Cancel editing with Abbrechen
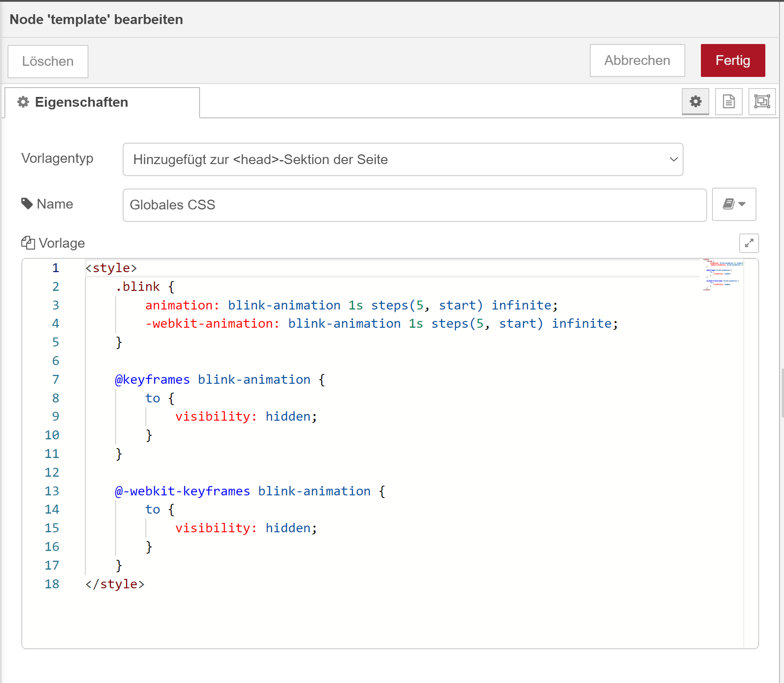The height and width of the screenshot is (683, 784). tap(637, 60)
